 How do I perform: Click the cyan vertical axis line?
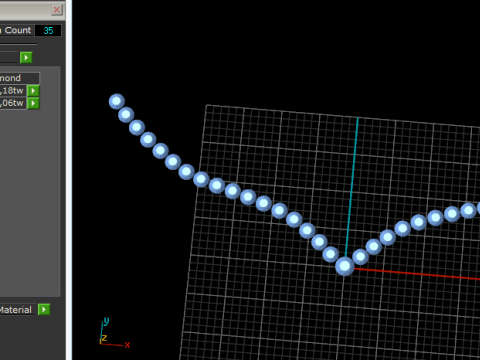352,187
